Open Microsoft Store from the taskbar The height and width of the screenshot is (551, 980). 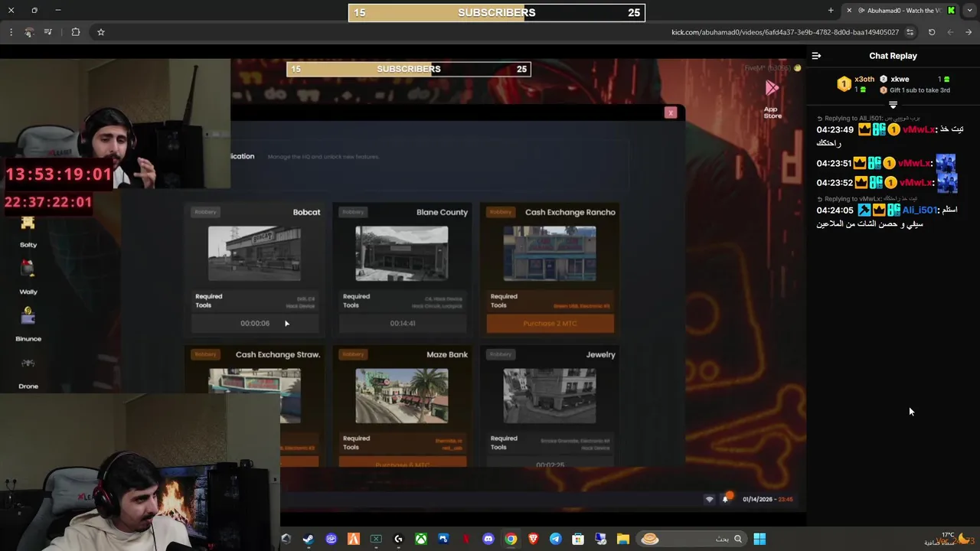(578, 539)
